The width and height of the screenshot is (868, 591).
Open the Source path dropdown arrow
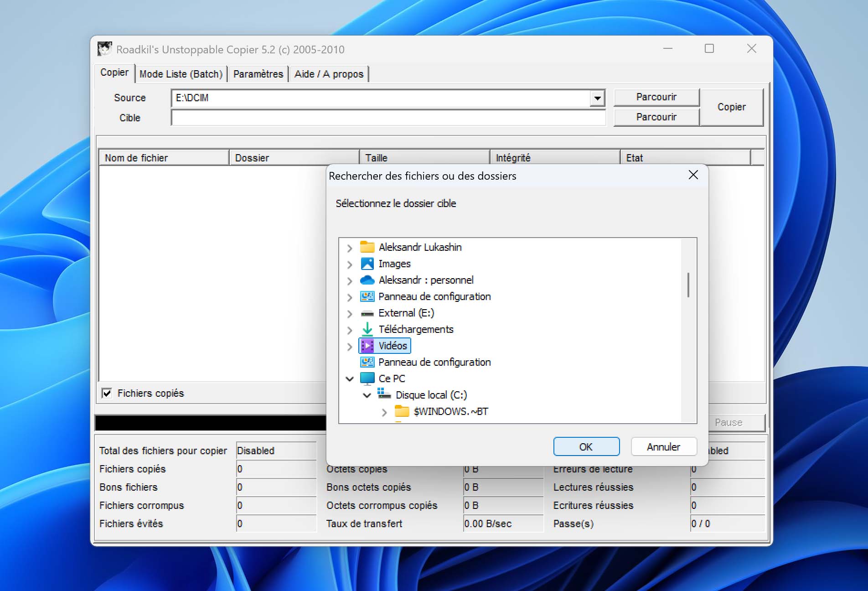coord(597,98)
